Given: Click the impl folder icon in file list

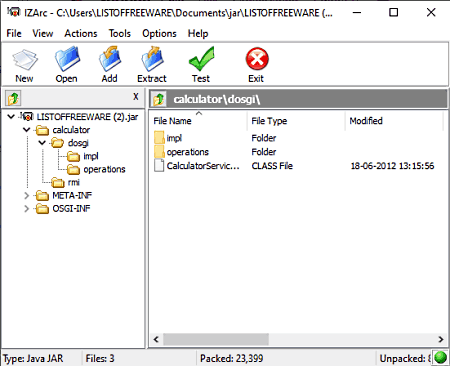Looking at the screenshot, I should (x=159, y=138).
